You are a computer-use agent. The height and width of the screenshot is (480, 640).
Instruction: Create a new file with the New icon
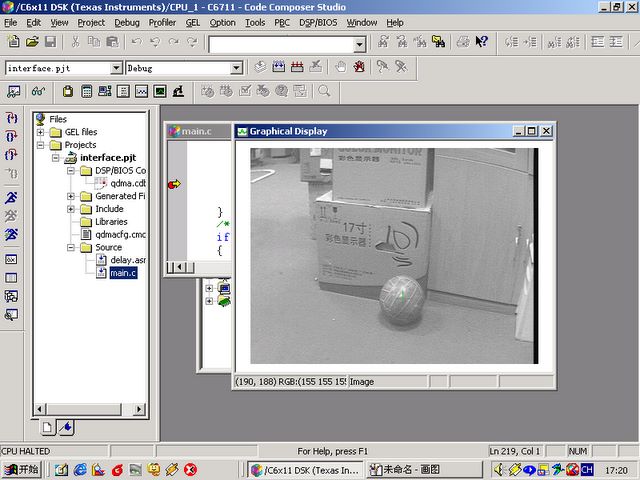[x=13, y=42]
